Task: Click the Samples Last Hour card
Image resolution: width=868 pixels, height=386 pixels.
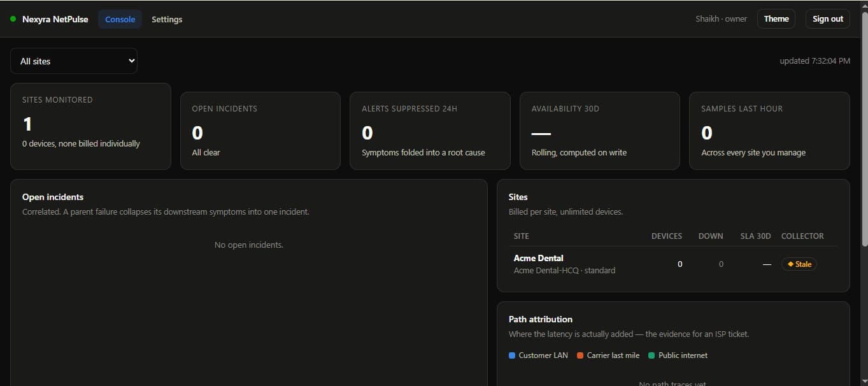Action: [x=769, y=131]
